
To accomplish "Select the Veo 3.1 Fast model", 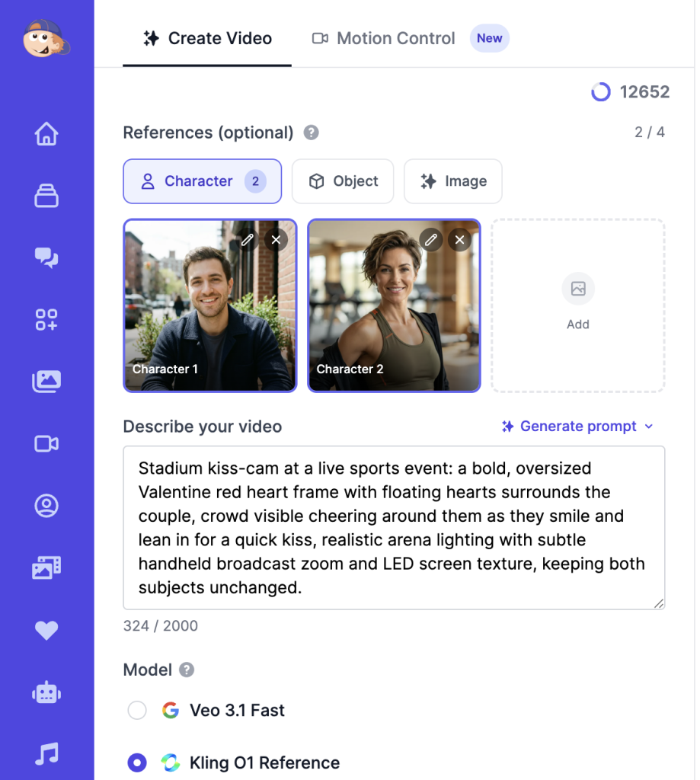I will point(137,711).
